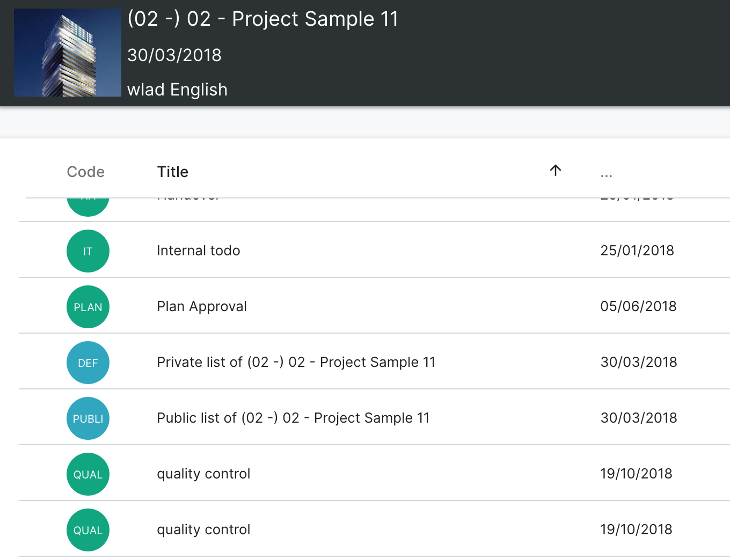The image size is (730, 560).
Task: Open Private list of Project Sample 11
Action: (x=296, y=362)
